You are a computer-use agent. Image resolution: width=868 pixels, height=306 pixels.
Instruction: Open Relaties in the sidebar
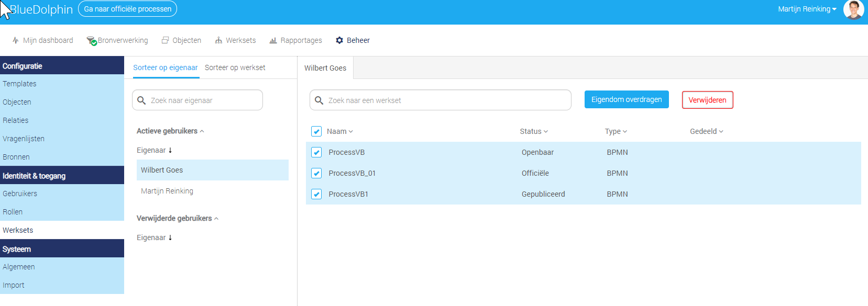(x=62, y=120)
